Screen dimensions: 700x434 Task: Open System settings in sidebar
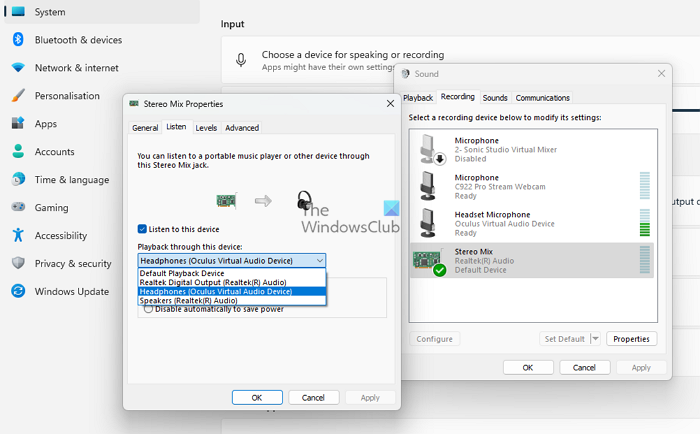pos(102,12)
